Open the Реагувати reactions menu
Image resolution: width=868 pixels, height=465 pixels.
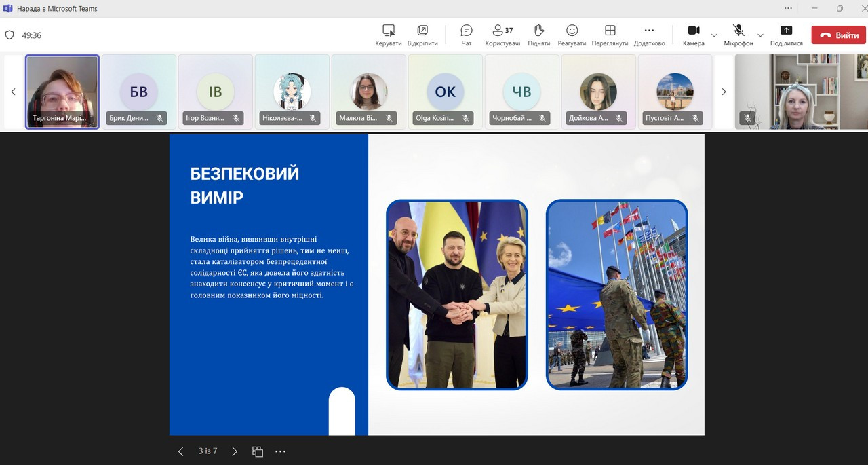click(x=572, y=35)
